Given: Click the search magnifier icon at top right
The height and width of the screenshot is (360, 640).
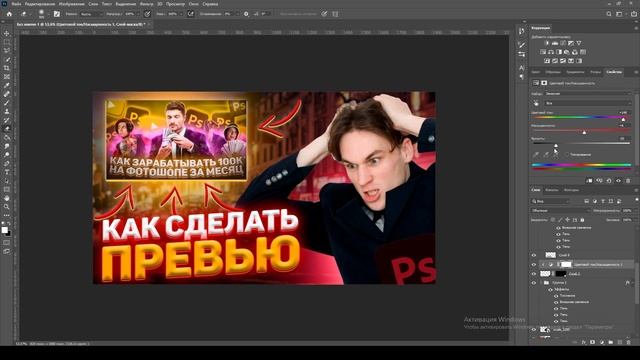Looking at the screenshot, I should 609,14.
